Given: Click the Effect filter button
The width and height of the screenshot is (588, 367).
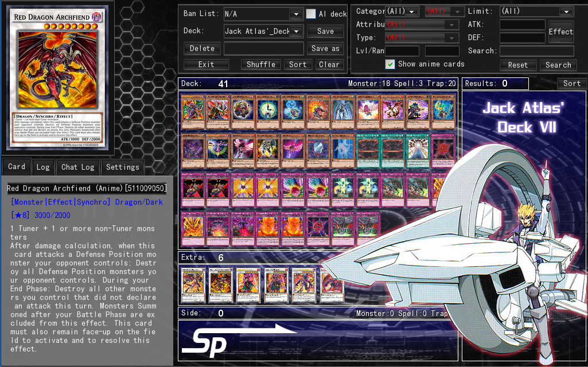Looking at the screenshot, I should [560, 32].
